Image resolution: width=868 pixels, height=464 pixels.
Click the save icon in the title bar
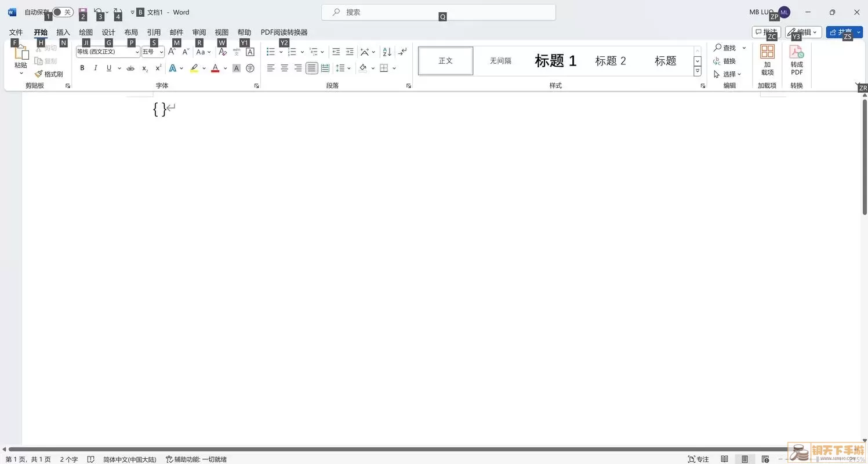pyautogui.click(x=82, y=12)
